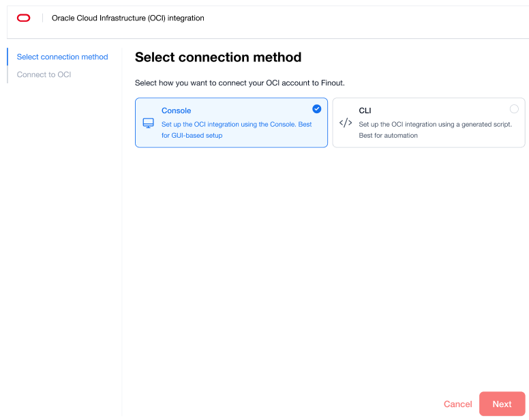This screenshot has width=529, height=420.
Task: Select the unchecked CLI radio circle
Action: (514, 108)
